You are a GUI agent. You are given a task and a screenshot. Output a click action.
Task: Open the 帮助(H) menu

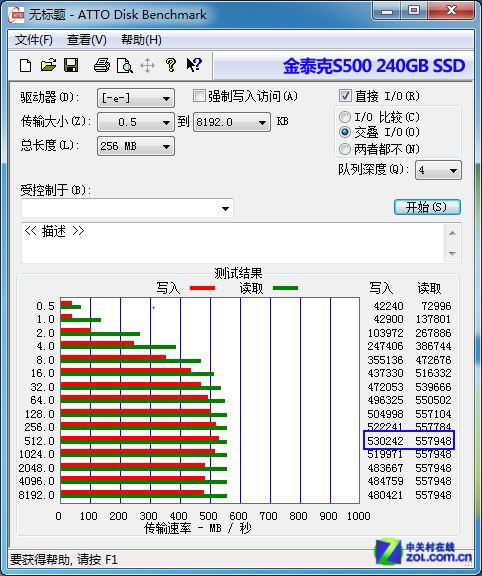pos(141,40)
